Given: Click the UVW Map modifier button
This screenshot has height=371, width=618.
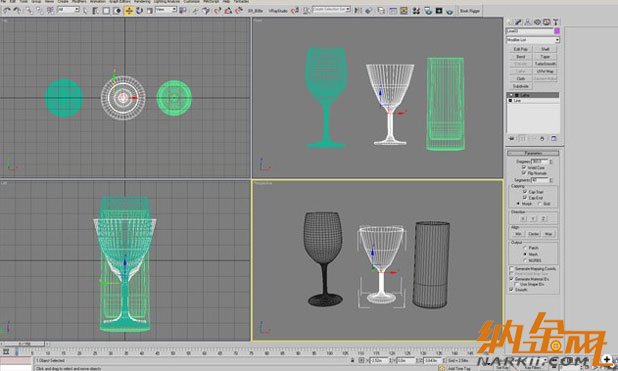Looking at the screenshot, I should [x=545, y=71].
